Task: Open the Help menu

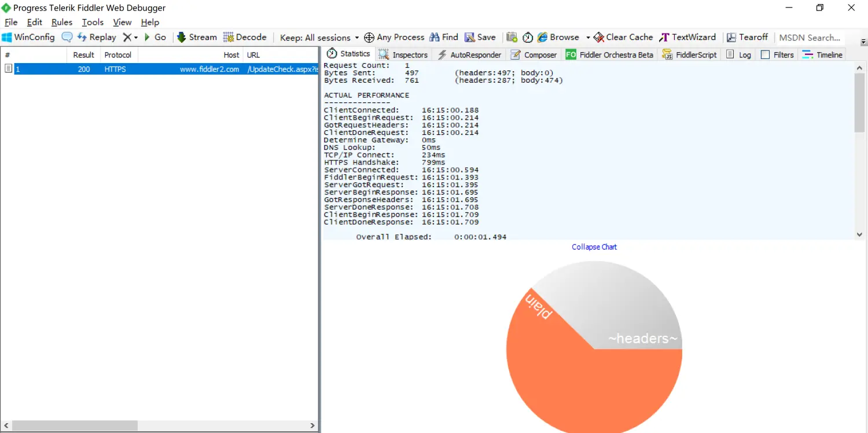Action: [x=150, y=22]
